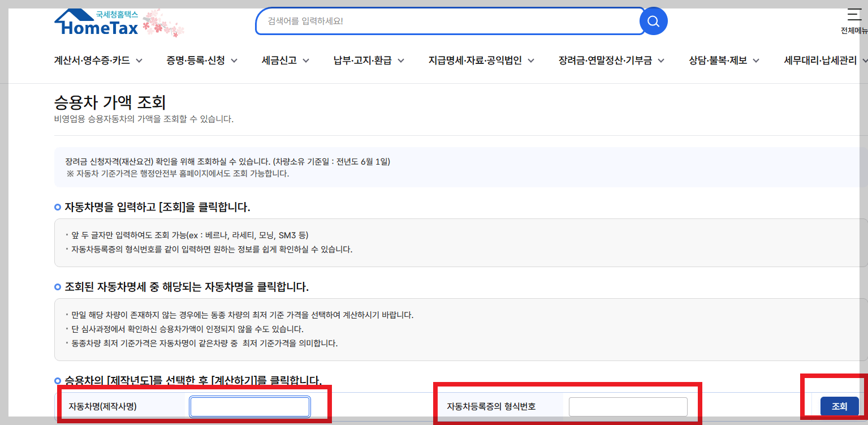Screen dimensions: 868x425
Task: Expand the 납부·고지·환급 dropdown chevron
Action: [x=401, y=59]
